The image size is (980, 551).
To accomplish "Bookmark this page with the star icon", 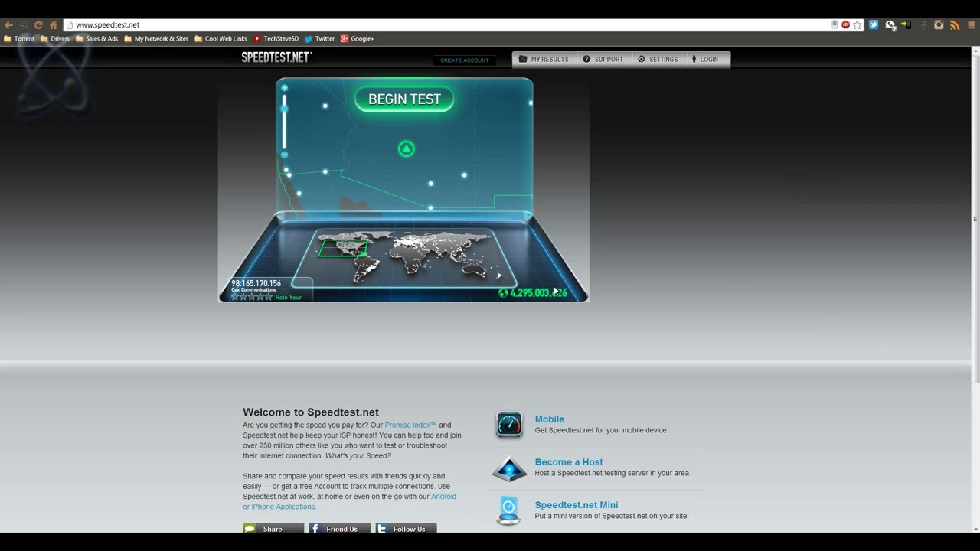I will 857,25.
